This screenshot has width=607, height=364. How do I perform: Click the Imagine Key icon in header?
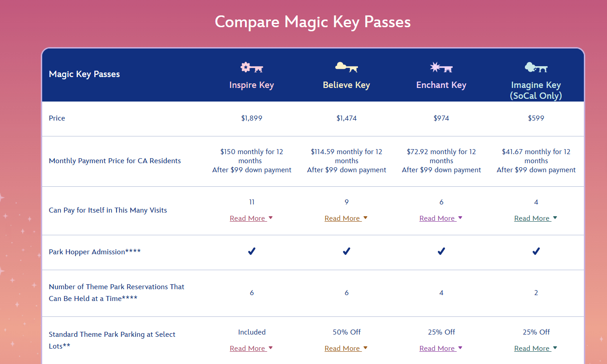pyautogui.click(x=536, y=68)
